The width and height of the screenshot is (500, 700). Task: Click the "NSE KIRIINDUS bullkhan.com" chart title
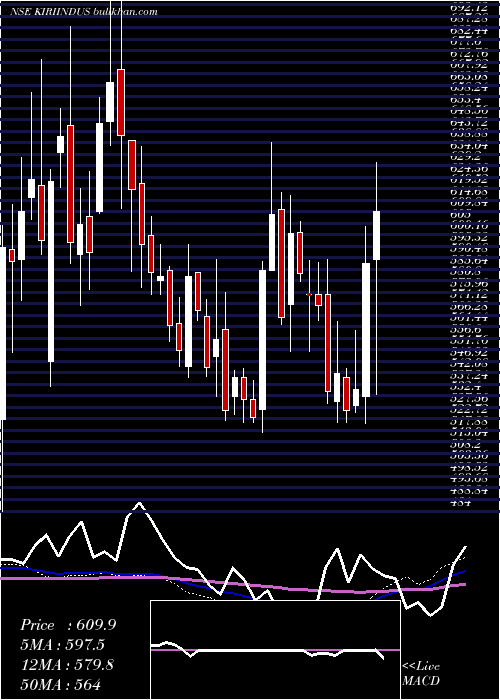[x=84, y=12]
